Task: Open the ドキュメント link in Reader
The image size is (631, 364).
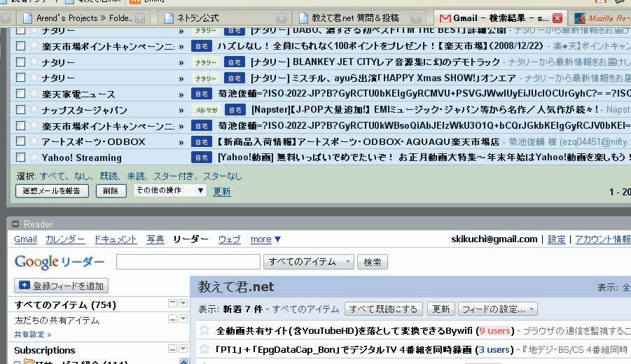Action: click(x=116, y=239)
